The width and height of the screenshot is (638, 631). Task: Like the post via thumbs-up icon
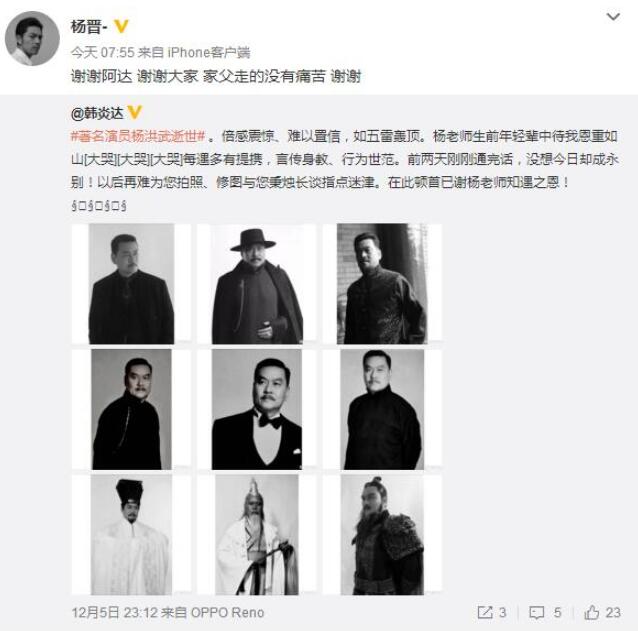pyautogui.click(x=602, y=612)
